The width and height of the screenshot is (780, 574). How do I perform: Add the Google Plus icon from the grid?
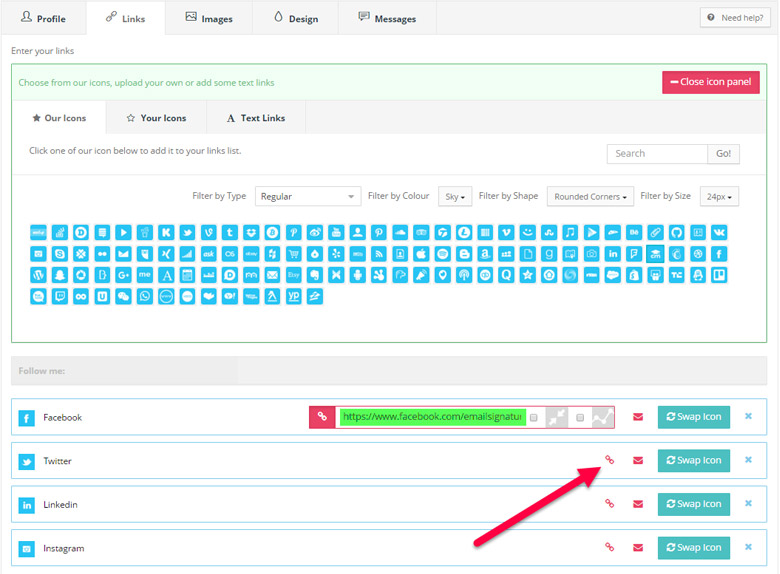[x=123, y=275]
